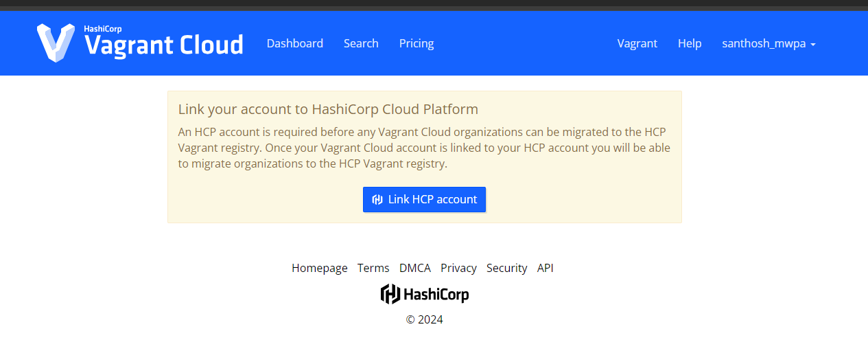868x340 pixels.
Task: Click the caret arrow beside santhosh_mwpa
Action: 813,45
